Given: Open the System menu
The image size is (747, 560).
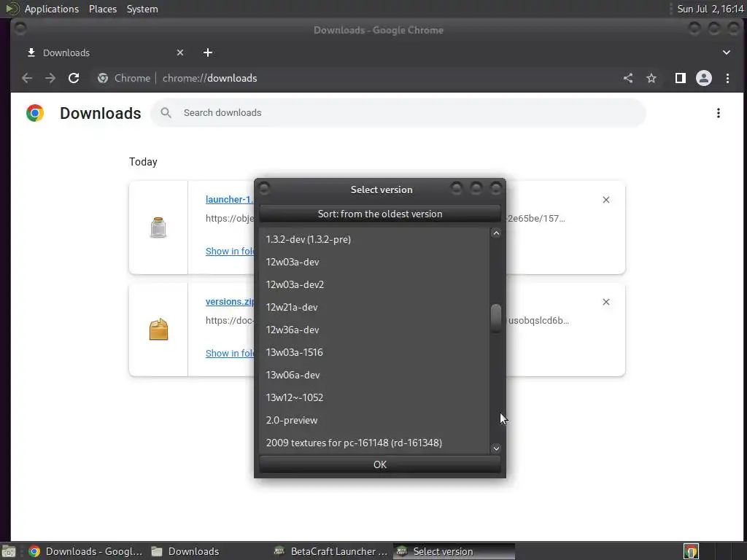Looking at the screenshot, I should (142, 9).
